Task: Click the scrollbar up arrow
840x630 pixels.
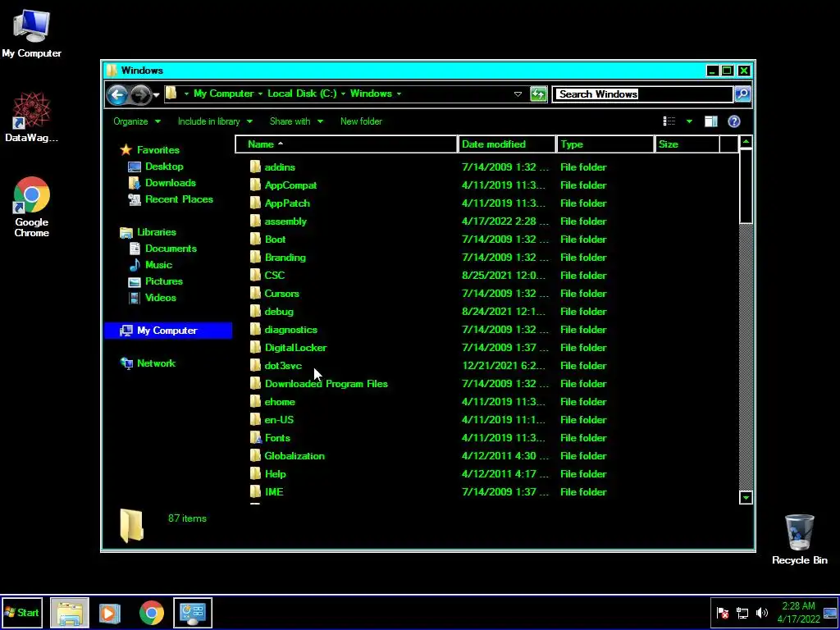Action: pos(746,143)
